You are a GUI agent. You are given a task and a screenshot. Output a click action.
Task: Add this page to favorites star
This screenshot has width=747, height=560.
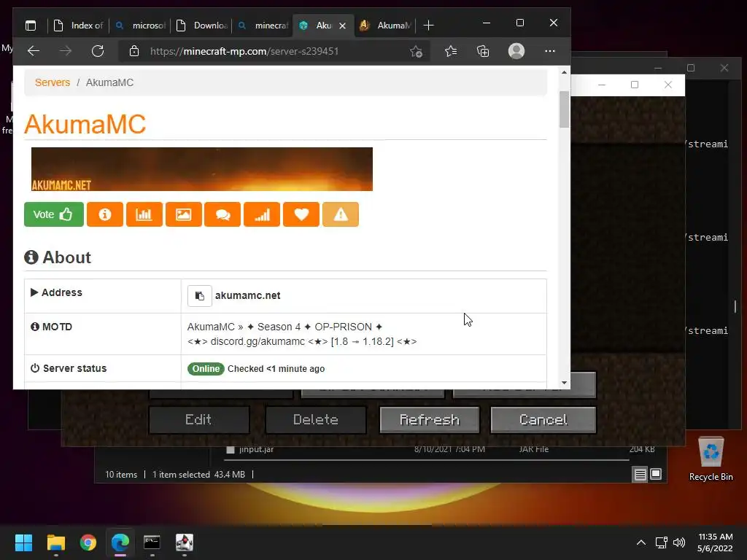click(416, 52)
